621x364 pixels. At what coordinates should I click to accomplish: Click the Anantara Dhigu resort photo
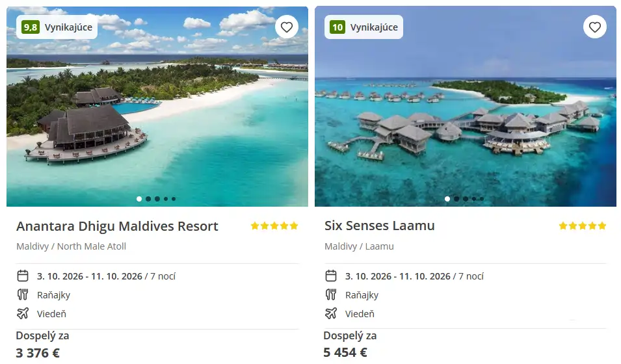click(157, 106)
